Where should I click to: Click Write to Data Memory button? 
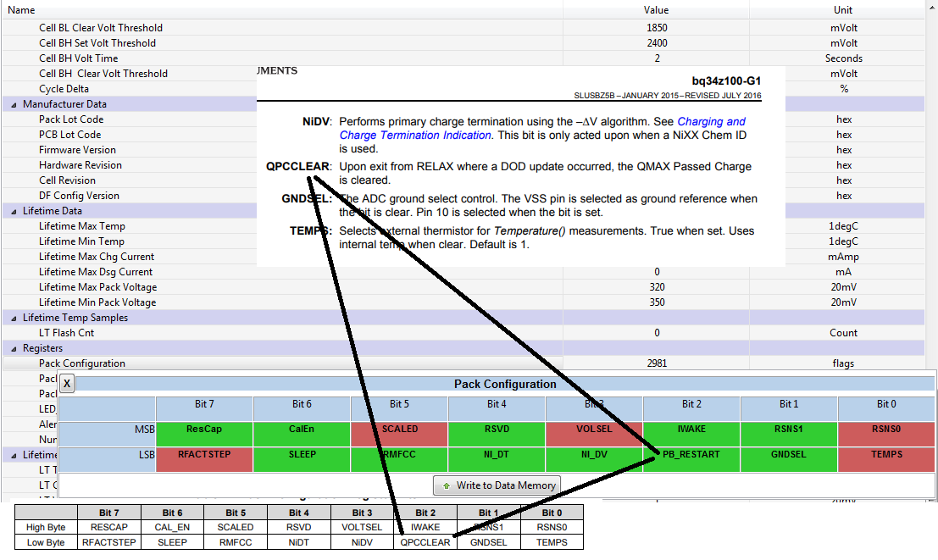497,485
